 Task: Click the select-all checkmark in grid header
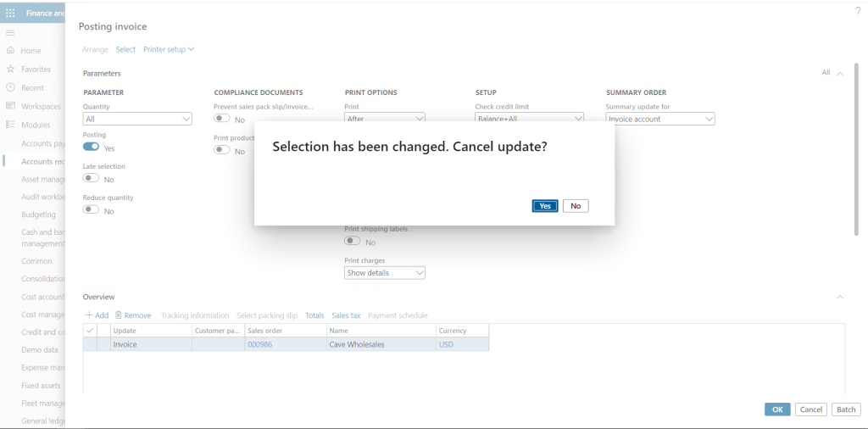coord(90,331)
